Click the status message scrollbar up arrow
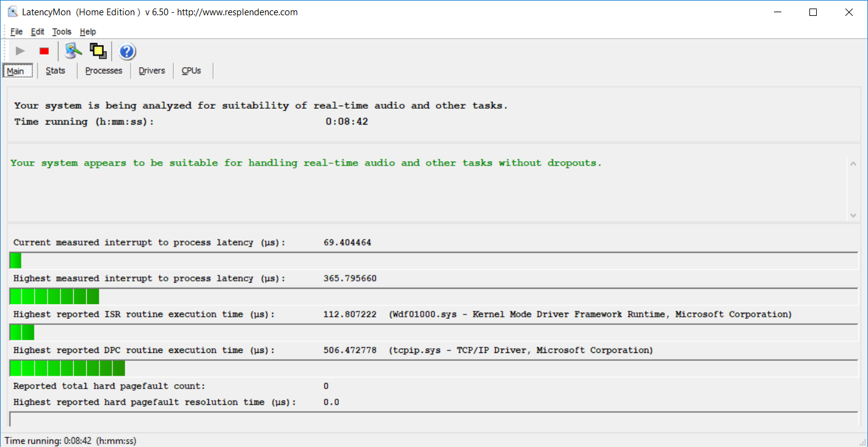This screenshot has height=447, width=868. tap(853, 162)
